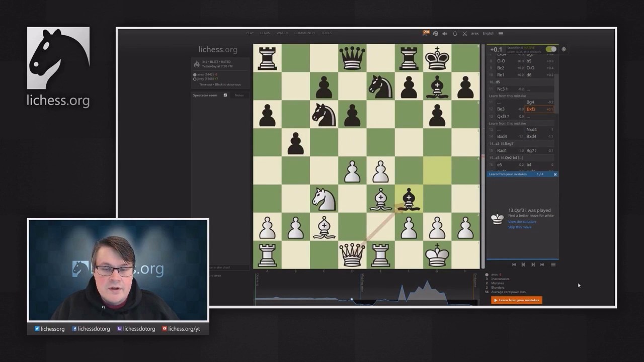Open the LEARN menu
The width and height of the screenshot is (644, 362).
265,33
